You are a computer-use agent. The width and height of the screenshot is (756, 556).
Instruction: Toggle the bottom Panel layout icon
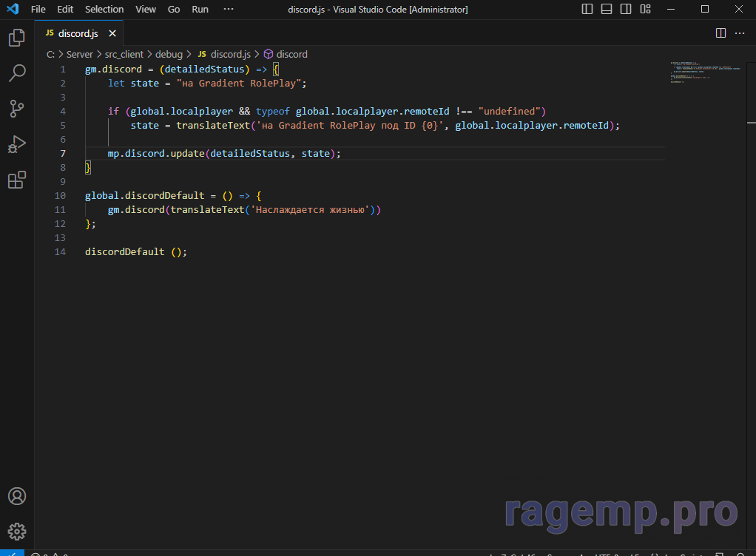[x=607, y=9]
